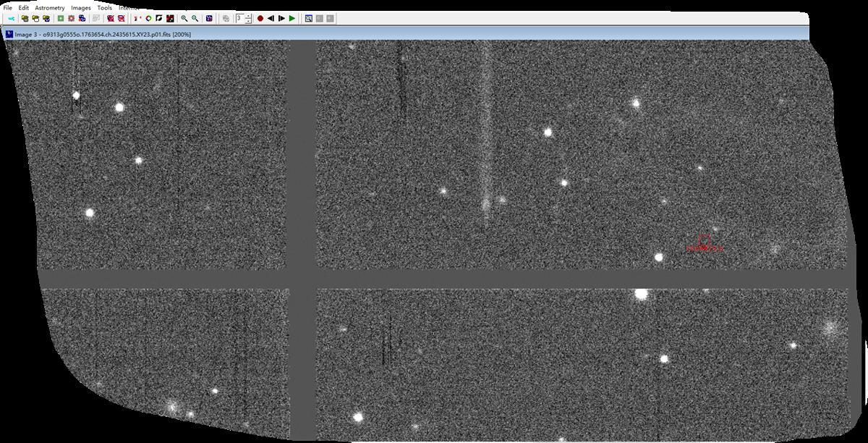Click the Zoom Out magnifier icon
This screenshot has height=443, width=868.
click(x=195, y=18)
